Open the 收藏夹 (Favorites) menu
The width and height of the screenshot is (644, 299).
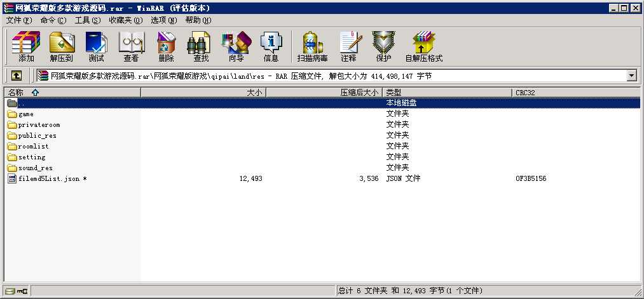point(126,20)
